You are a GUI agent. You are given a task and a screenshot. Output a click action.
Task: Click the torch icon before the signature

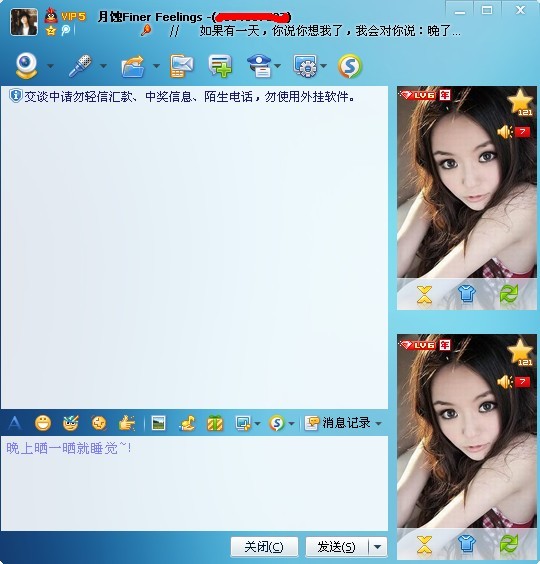point(146,31)
